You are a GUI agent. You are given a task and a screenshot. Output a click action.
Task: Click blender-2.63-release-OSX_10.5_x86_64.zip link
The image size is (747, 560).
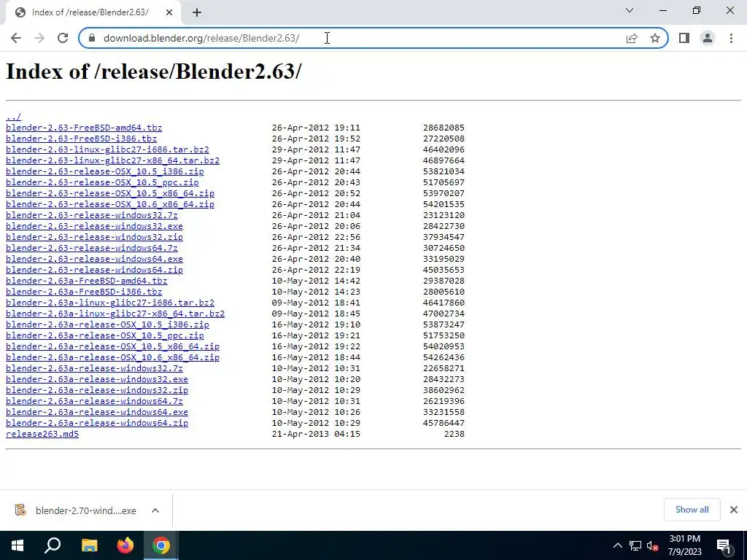coord(110,193)
